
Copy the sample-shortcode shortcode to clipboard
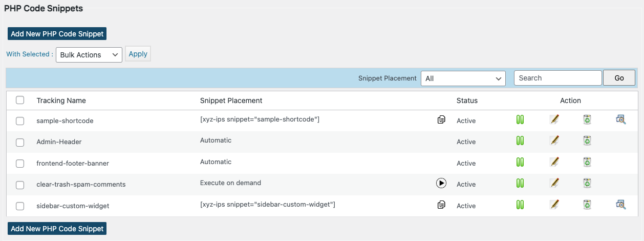pos(441,119)
